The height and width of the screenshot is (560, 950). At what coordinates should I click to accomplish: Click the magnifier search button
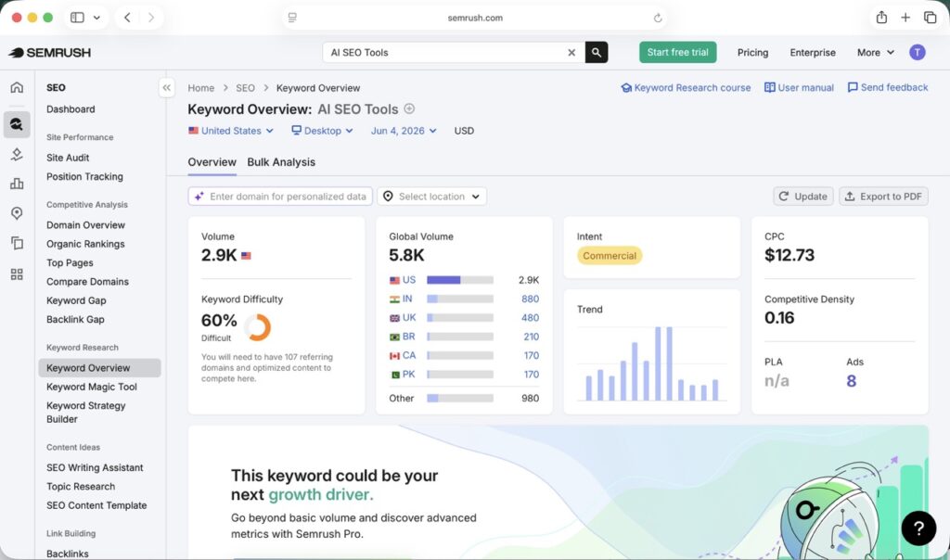click(597, 53)
